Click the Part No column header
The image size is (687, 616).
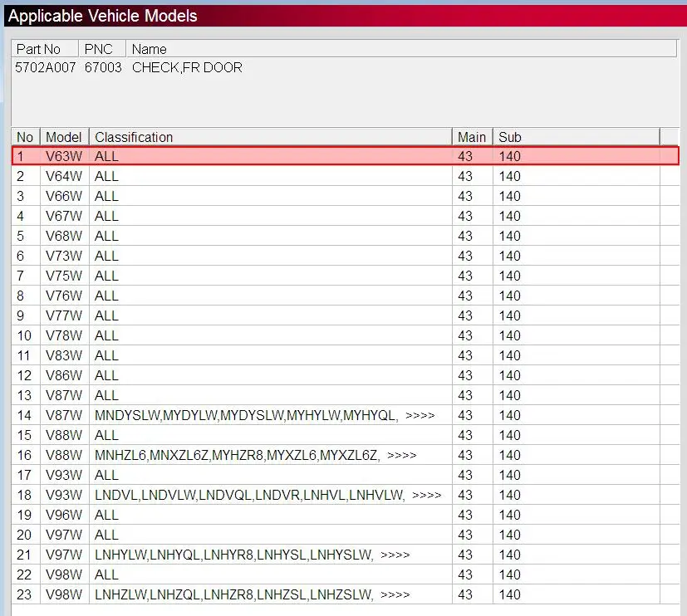(45, 49)
